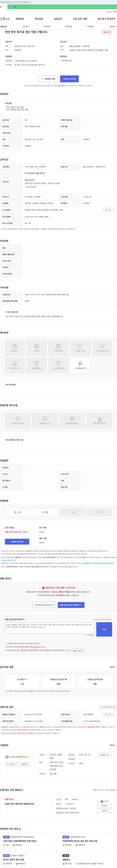Click the 열람제한 button
This screenshot has width=117, height=868.
click(x=24, y=764)
